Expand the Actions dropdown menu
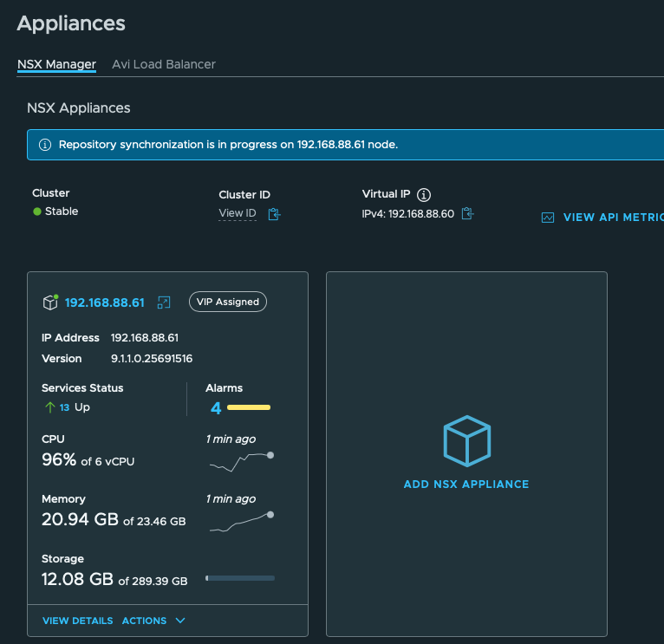 click(x=153, y=621)
